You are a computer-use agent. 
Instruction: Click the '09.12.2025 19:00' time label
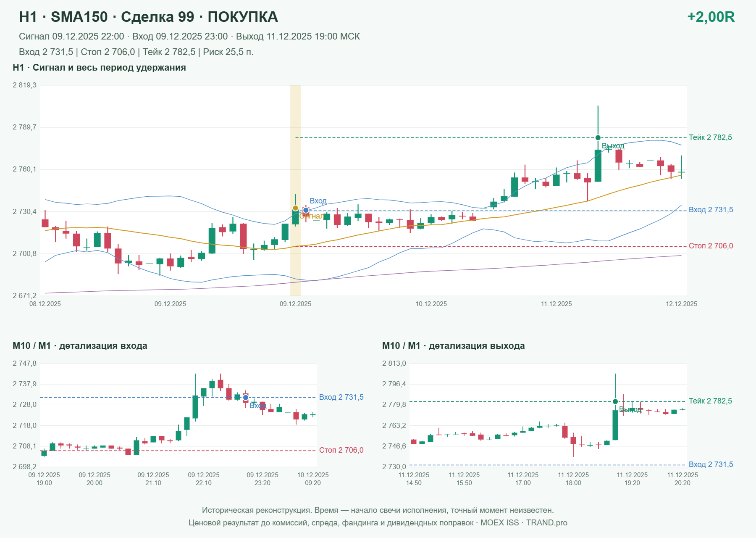tap(44, 479)
